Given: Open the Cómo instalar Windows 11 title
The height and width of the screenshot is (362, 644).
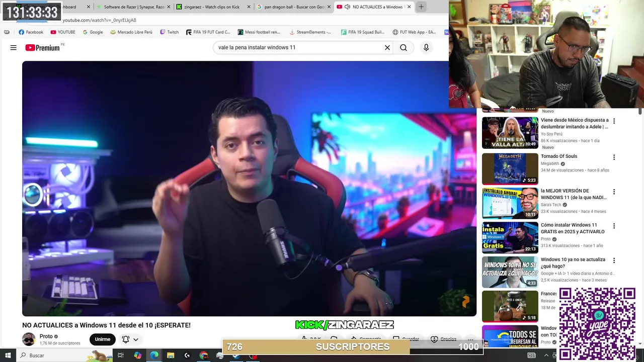Looking at the screenshot, I should click(573, 228).
